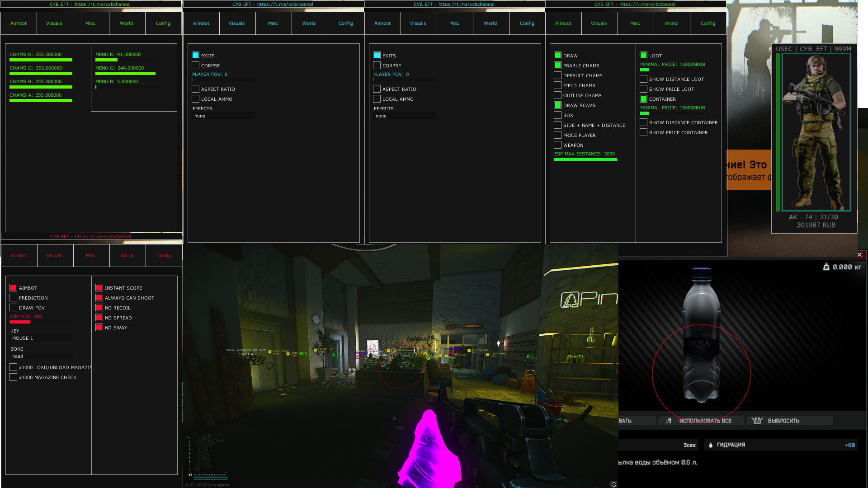Enable DRAW FOV in the Aimbot panel
The width and height of the screenshot is (868, 488).
pos(14,308)
